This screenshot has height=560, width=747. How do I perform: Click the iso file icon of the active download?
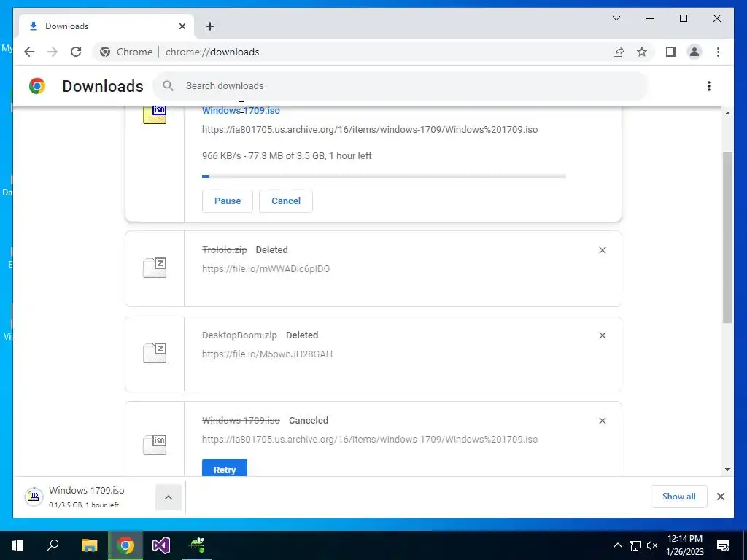pos(155,114)
